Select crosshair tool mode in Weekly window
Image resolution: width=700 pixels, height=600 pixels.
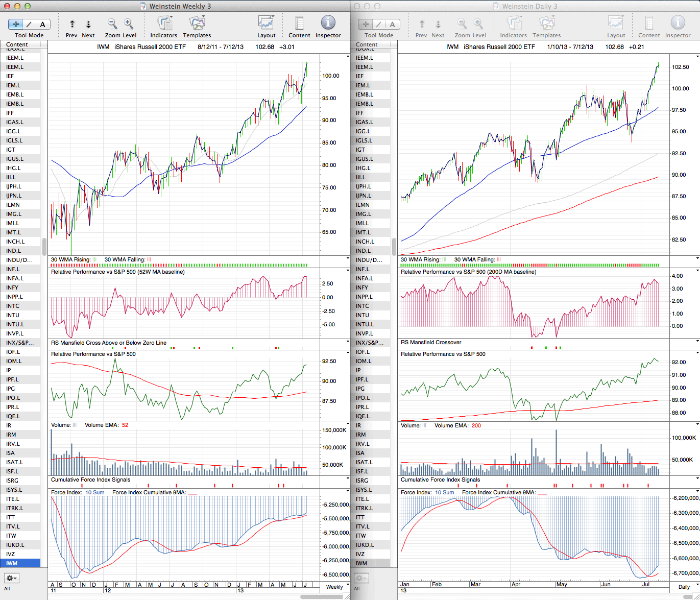click(16, 24)
